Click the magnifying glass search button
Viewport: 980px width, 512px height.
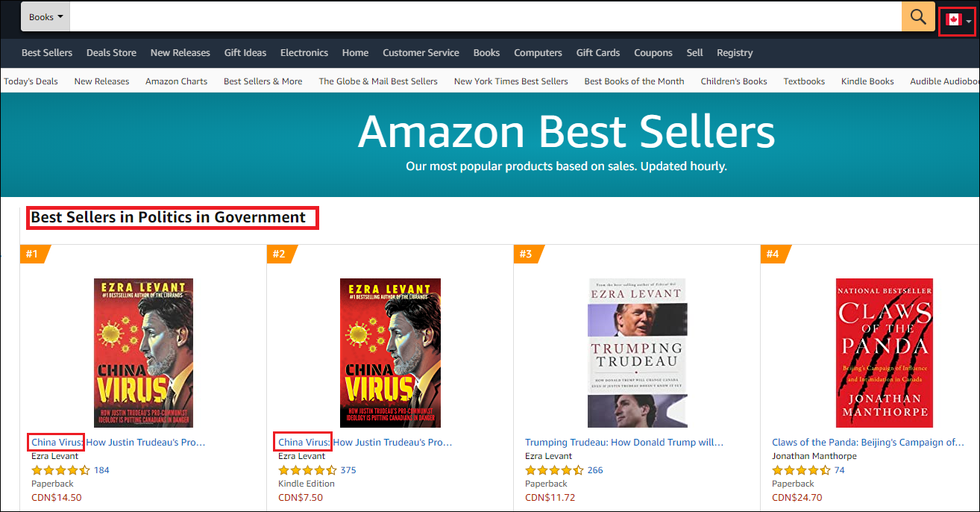point(918,16)
